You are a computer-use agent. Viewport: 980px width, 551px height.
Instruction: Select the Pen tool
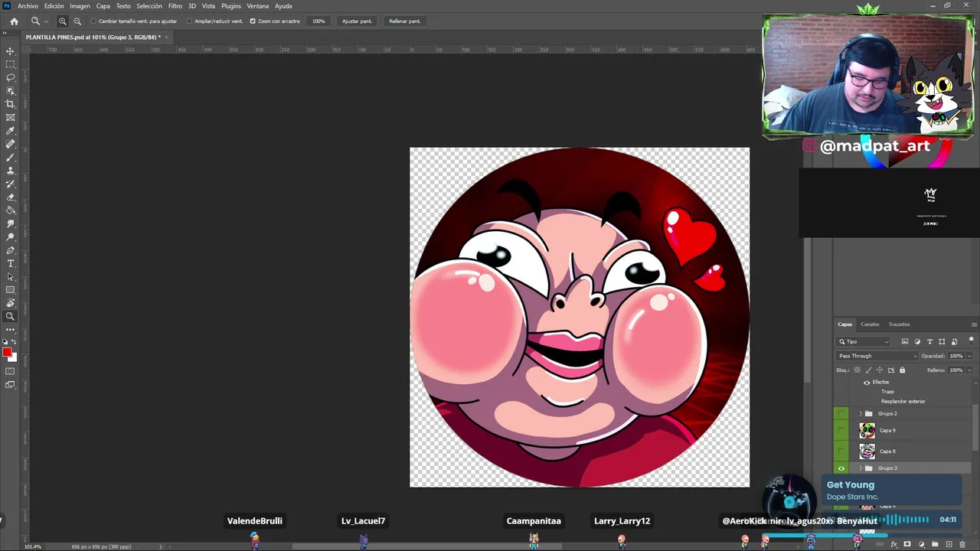click(x=10, y=250)
